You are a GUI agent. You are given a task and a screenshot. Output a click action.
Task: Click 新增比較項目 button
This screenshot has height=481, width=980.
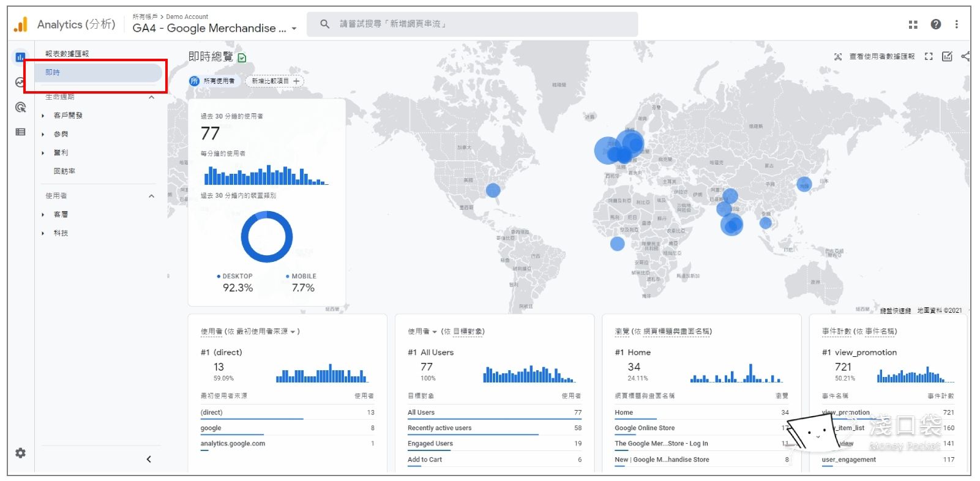coord(275,81)
